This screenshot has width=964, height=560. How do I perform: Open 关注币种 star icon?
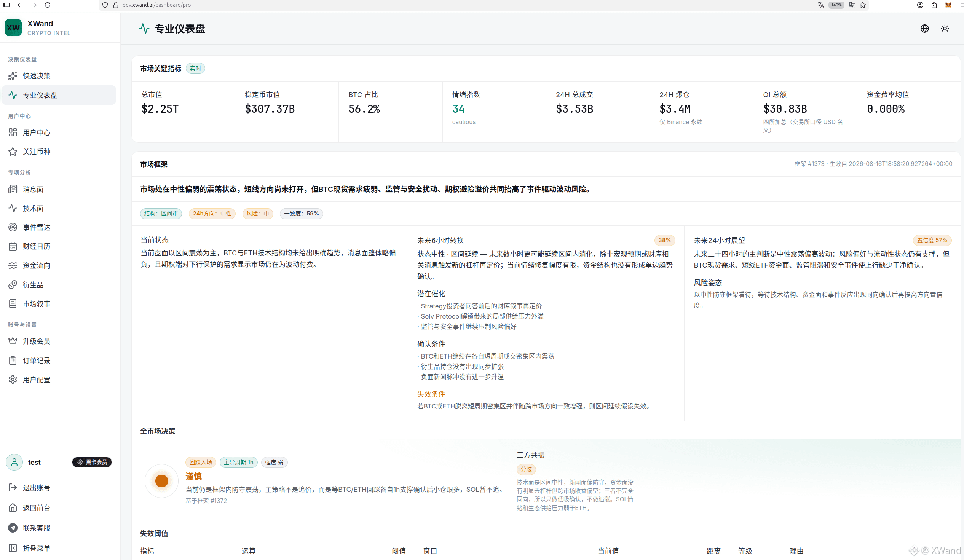(x=13, y=152)
